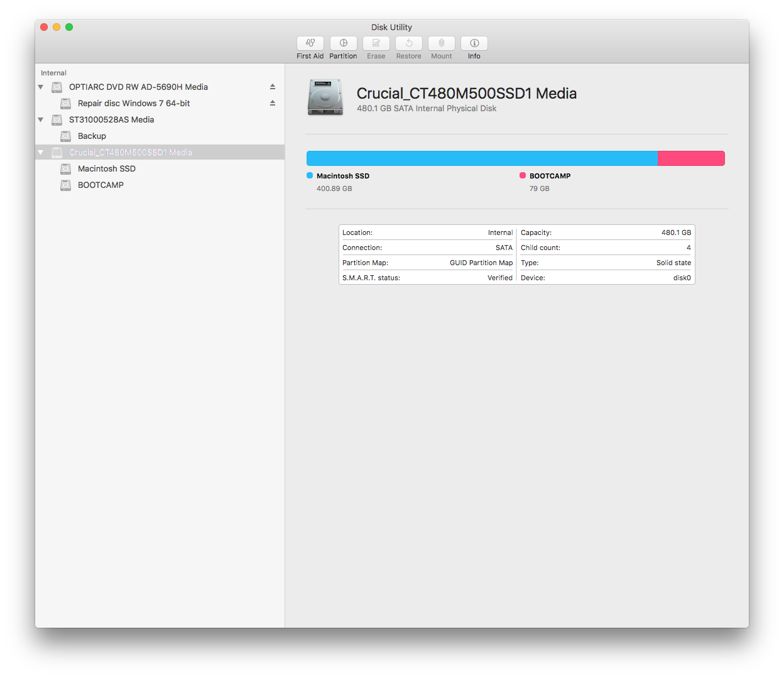Click the Macintosh SSD volume icon
This screenshot has width=784, height=678.
click(65, 168)
